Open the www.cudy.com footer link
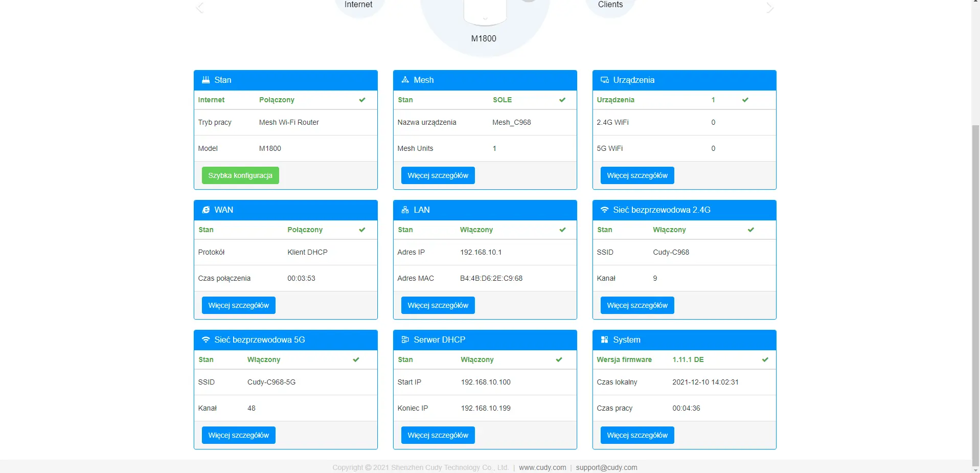 coord(542,467)
